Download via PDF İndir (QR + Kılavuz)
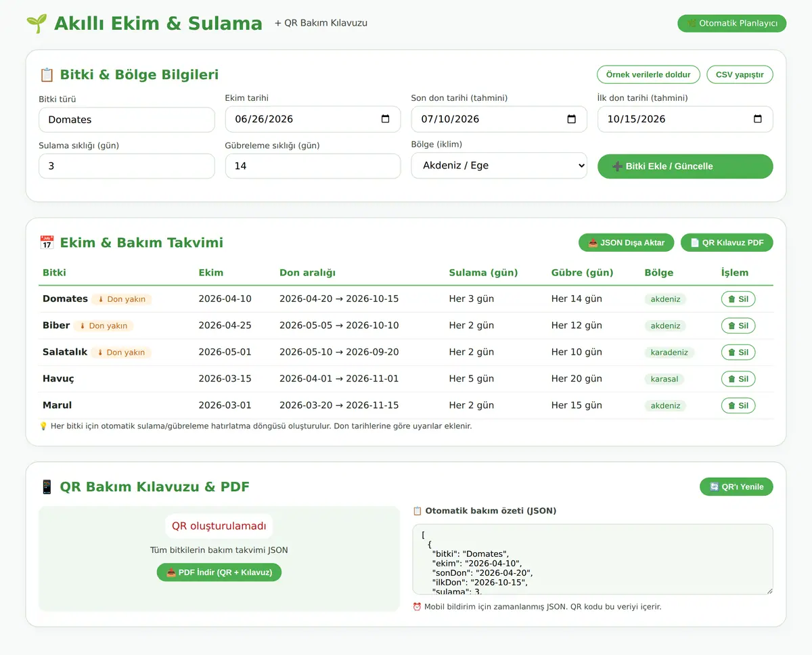 tap(219, 572)
